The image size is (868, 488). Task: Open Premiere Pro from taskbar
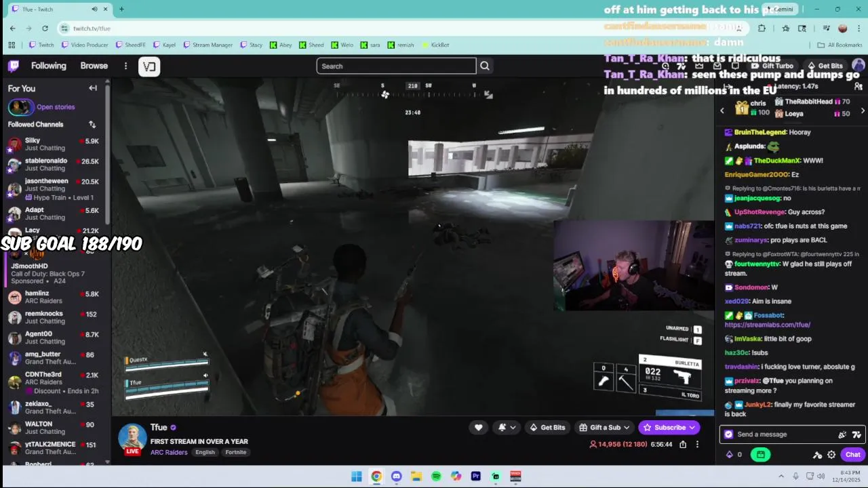click(475, 476)
